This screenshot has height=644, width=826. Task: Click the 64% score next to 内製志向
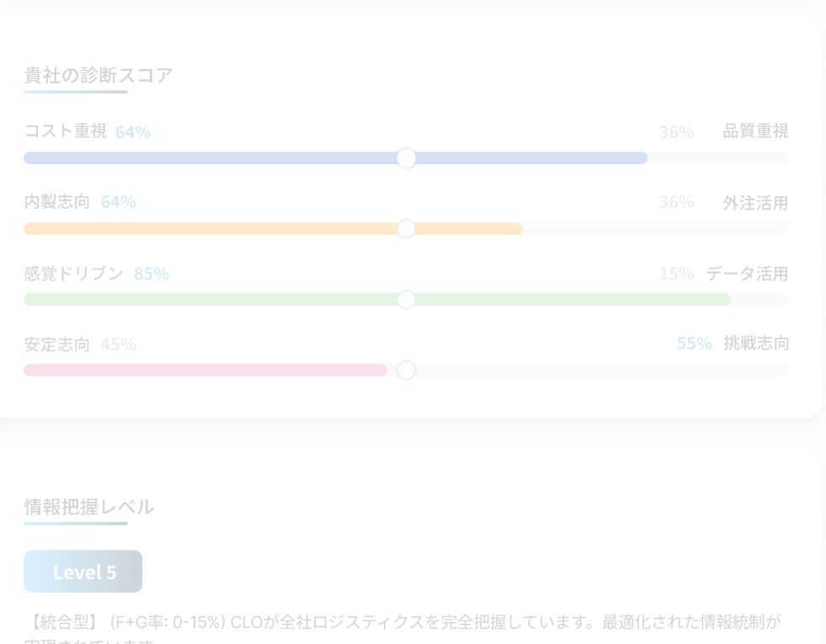(x=118, y=201)
